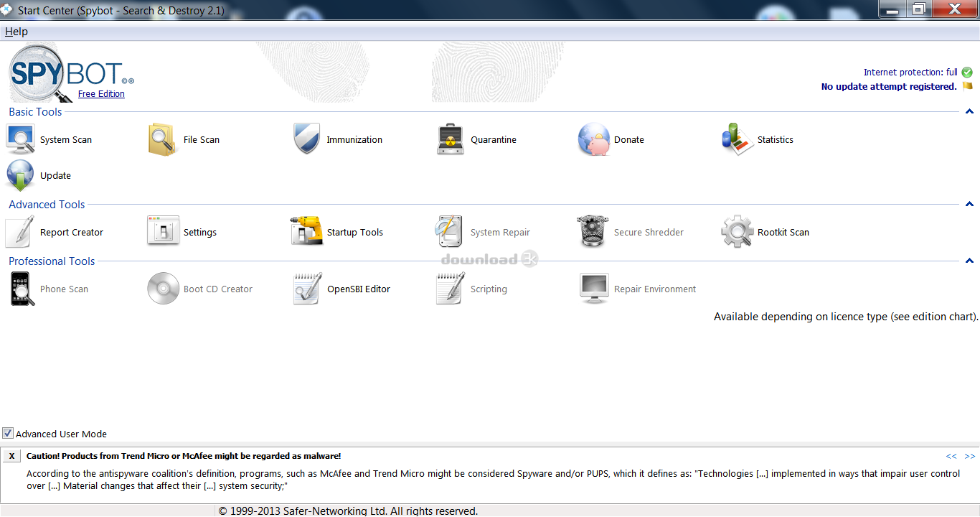Image resolution: width=980 pixels, height=517 pixels.
Task: Click the OpenSBI Editor label
Action: click(359, 289)
